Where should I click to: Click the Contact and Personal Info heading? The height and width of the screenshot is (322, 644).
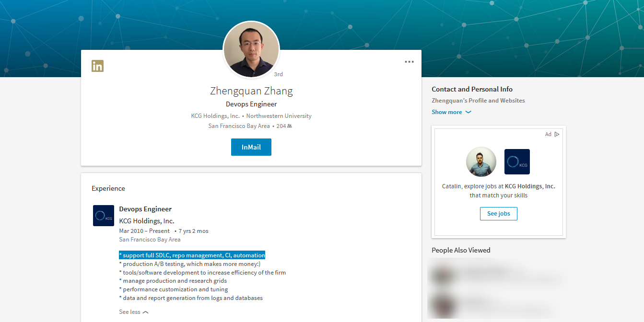472,89
